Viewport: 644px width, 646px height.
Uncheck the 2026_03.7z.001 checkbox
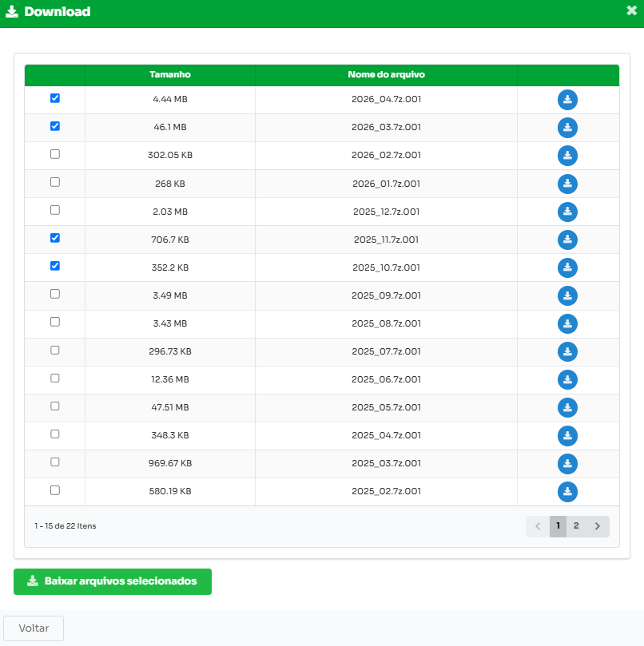click(55, 126)
